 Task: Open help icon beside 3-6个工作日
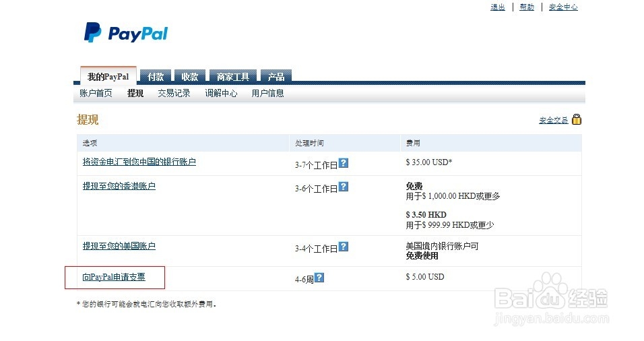344,187
